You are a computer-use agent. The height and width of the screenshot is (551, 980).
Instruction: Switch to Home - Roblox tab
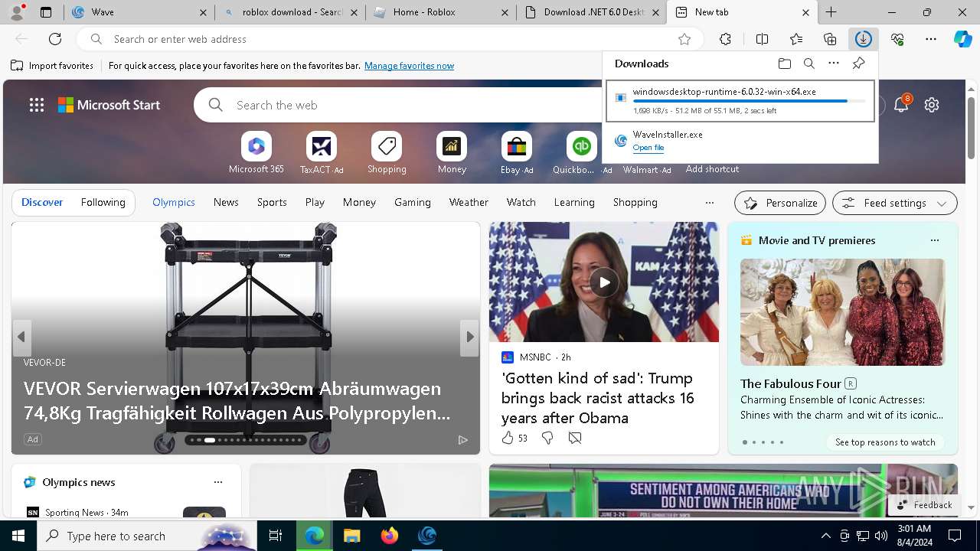440,12
